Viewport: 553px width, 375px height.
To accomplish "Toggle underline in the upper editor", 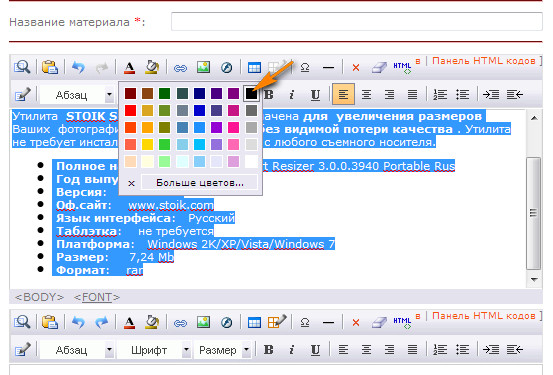I will point(315,95).
